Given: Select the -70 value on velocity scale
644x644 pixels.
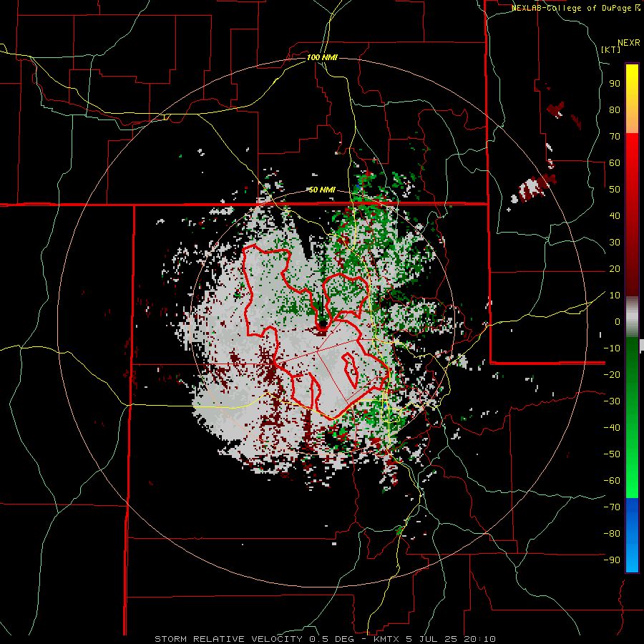Looking at the screenshot, I should click(612, 507).
